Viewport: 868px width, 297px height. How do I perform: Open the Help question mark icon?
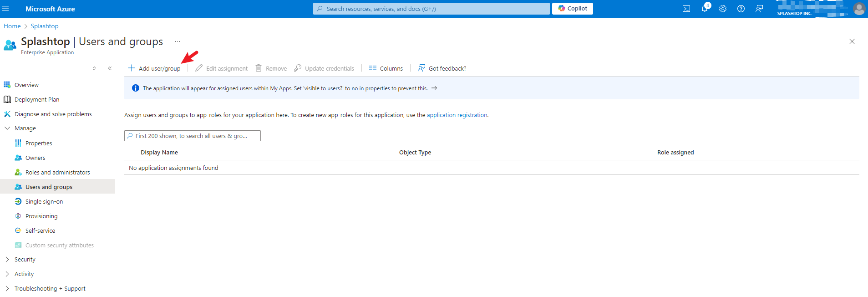pyautogui.click(x=741, y=9)
